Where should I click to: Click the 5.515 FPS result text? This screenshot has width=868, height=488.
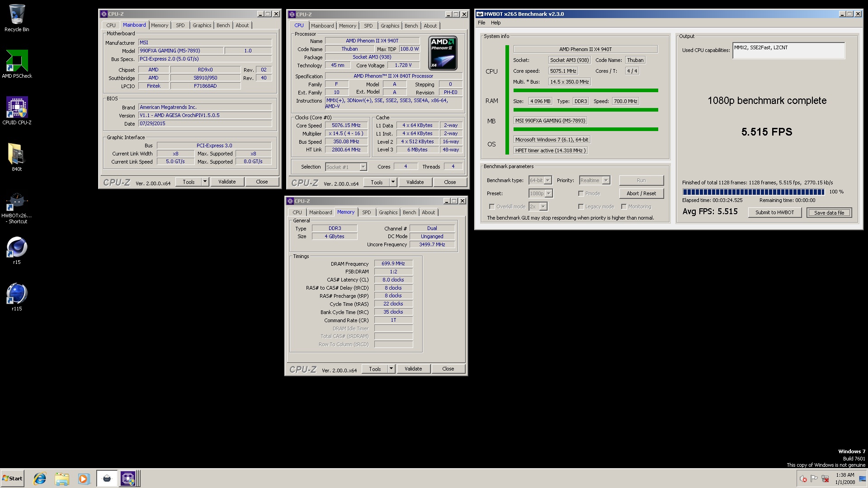pyautogui.click(x=766, y=132)
